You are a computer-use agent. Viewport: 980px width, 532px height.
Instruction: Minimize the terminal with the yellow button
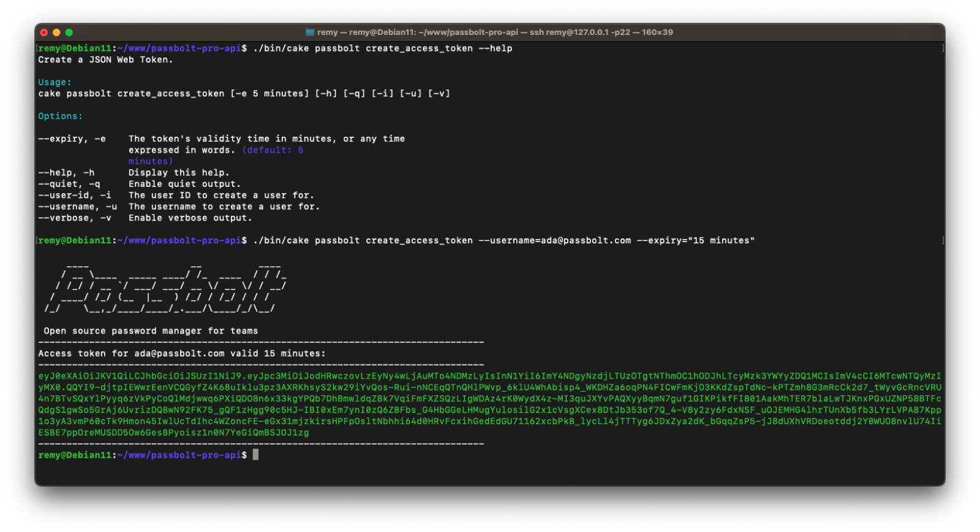pyautogui.click(x=56, y=32)
